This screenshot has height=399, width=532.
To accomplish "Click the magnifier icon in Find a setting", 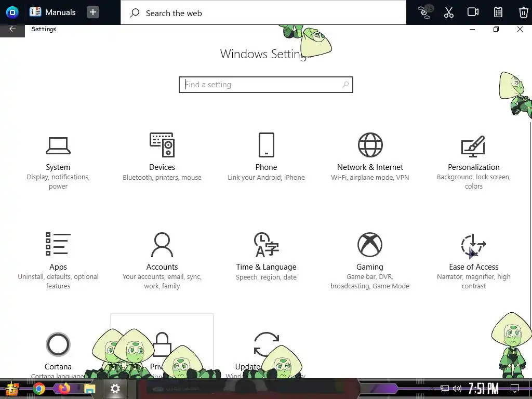I will (x=345, y=85).
